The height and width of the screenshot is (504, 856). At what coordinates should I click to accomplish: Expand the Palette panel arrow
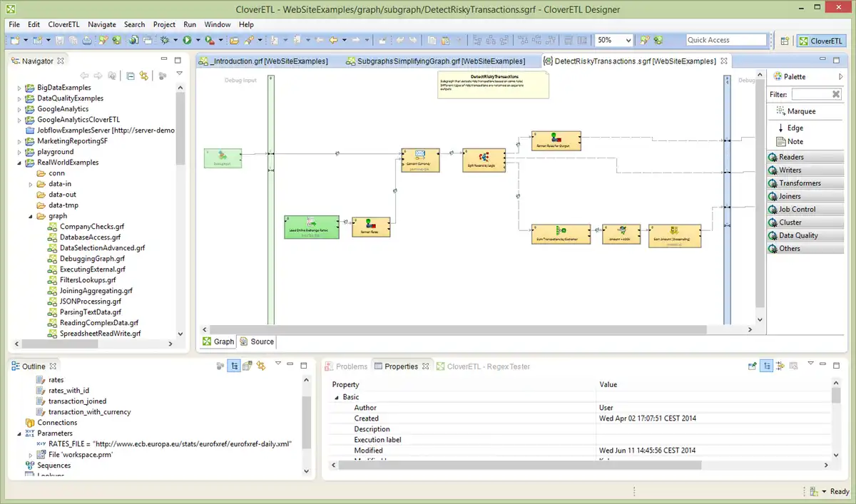click(x=840, y=76)
